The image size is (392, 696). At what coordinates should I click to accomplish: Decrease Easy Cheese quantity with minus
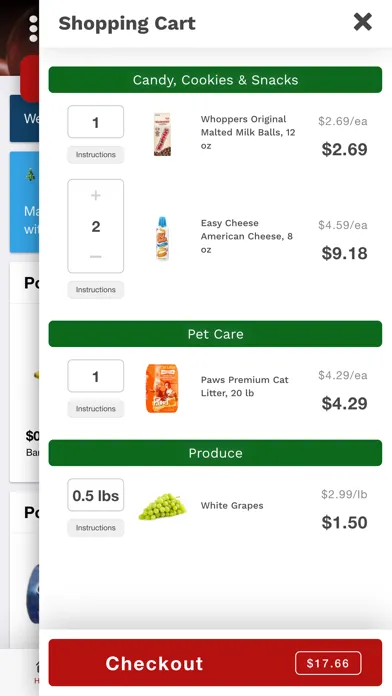point(95,257)
